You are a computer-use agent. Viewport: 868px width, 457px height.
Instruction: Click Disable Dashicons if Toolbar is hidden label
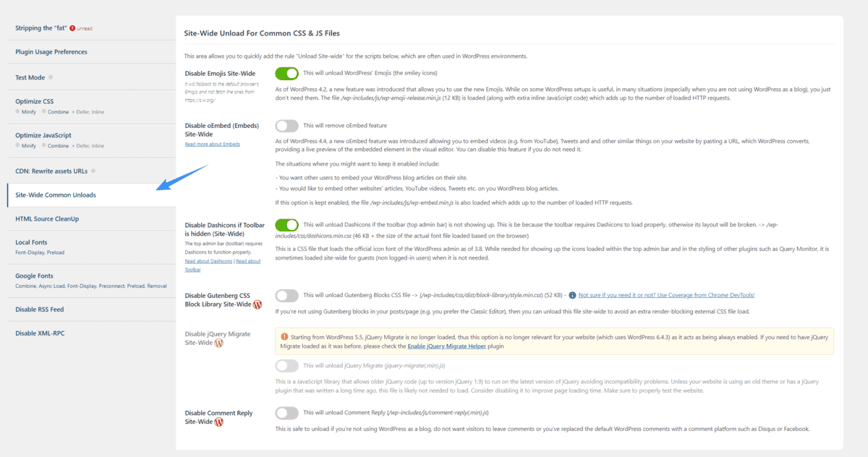point(225,229)
